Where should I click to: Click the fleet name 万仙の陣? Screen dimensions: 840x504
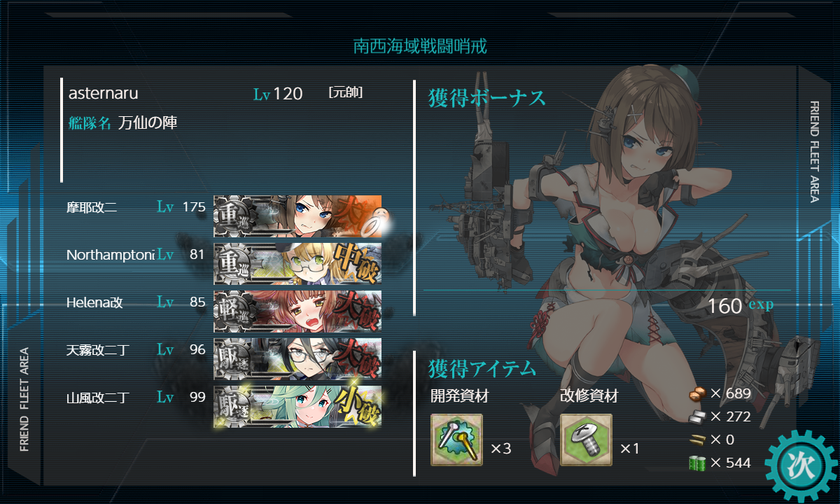point(148,123)
